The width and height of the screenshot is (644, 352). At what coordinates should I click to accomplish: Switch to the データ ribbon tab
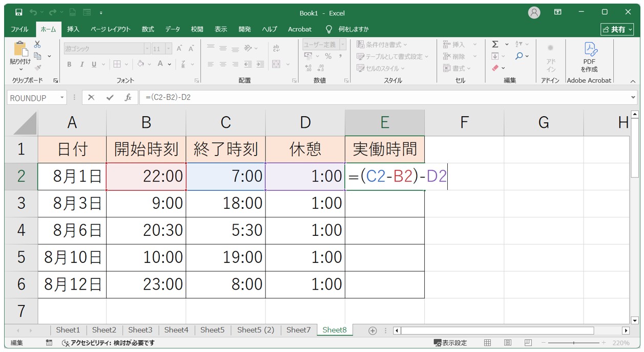click(x=173, y=29)
